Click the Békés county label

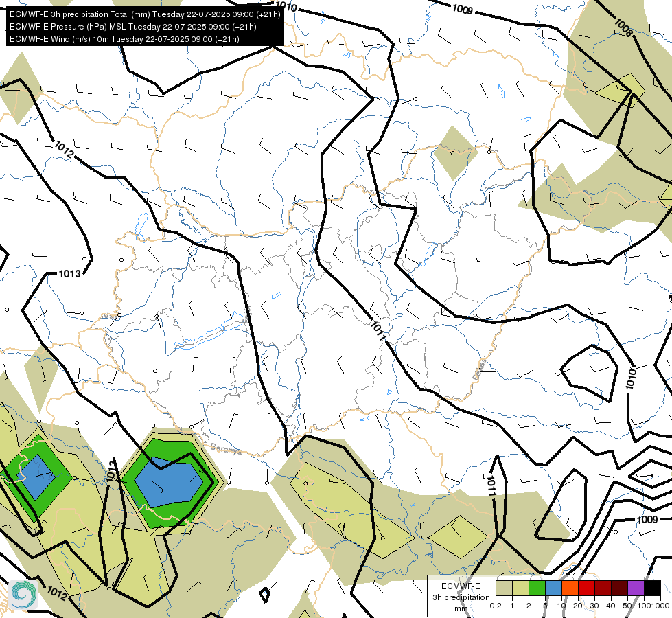tap(480, 369)
